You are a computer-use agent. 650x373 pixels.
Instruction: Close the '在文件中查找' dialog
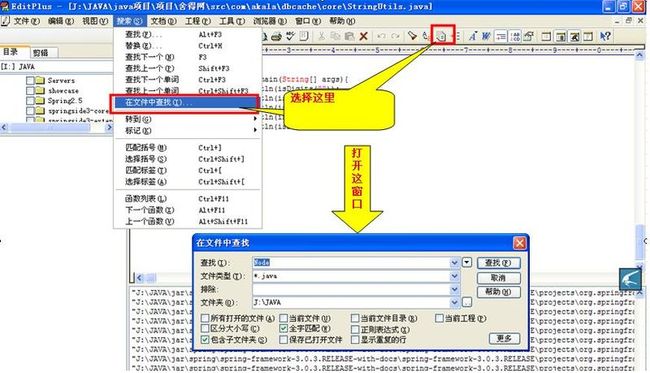(x=519, y=243)
